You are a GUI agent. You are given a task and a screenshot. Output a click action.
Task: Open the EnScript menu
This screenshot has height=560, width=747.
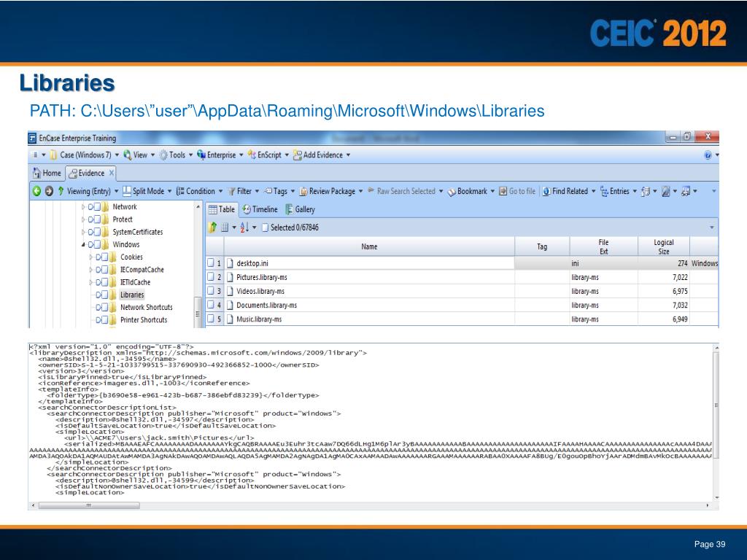click(x=268, y=155)
